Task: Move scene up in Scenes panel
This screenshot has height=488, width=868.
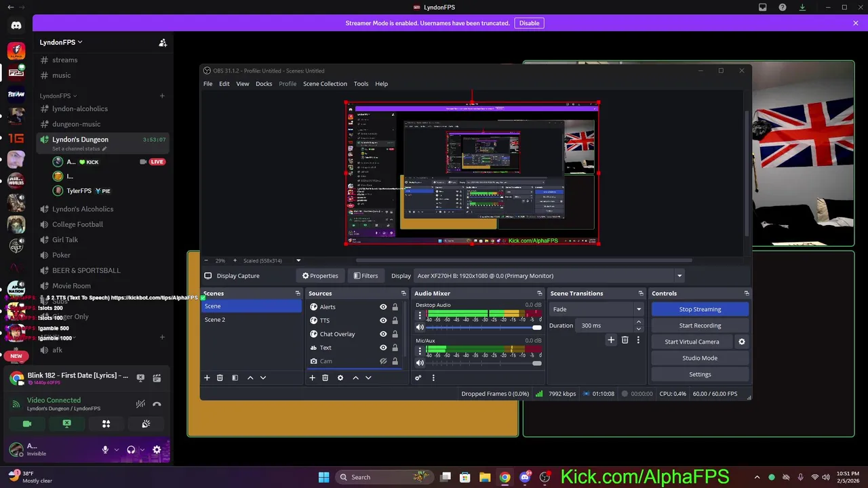Action: click(x=250, y=378)
